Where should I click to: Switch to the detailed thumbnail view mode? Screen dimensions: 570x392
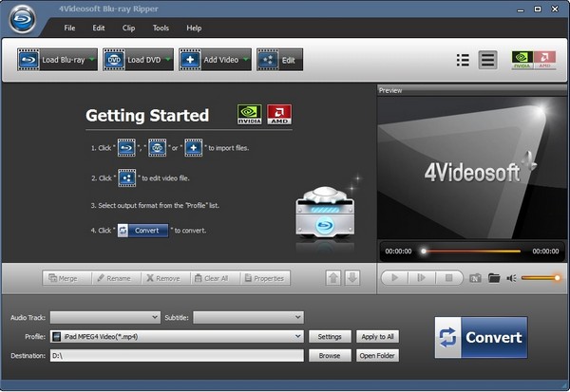tap(487, 60)
